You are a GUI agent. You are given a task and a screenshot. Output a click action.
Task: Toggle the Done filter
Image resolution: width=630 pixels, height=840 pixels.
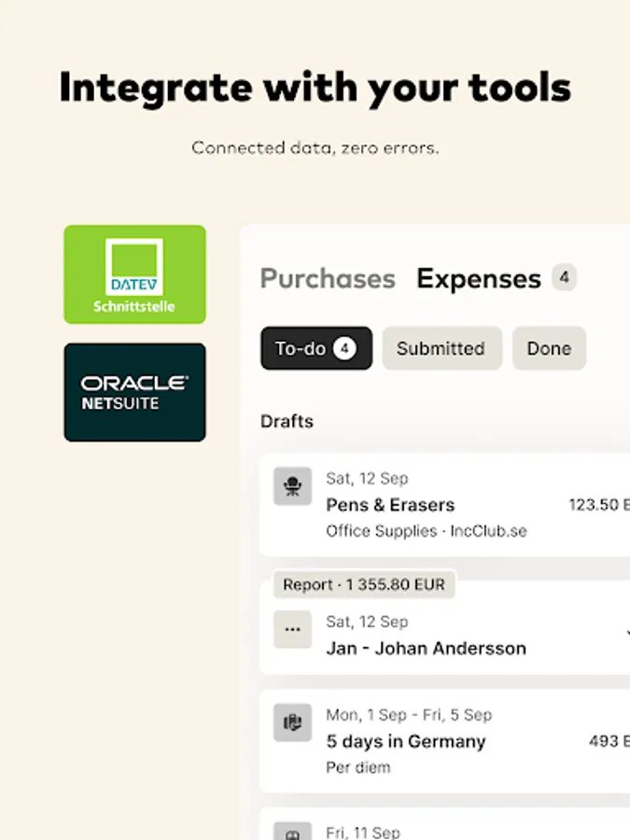point(549,348)
